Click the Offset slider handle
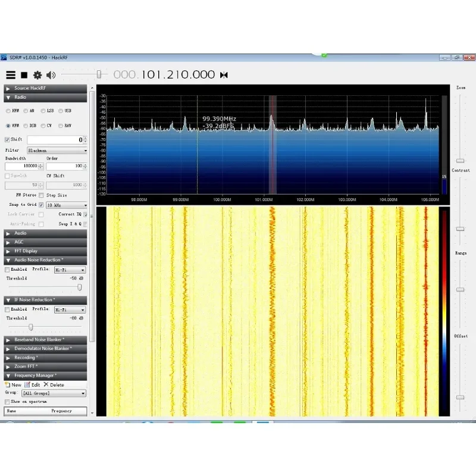The image size is (476, 476). (460, 397)
